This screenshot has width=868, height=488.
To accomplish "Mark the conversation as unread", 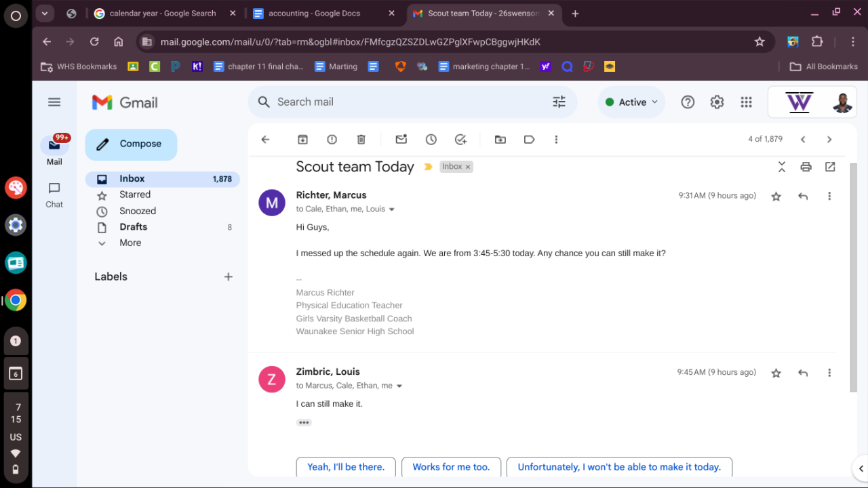I will click(x=401, y=140).
